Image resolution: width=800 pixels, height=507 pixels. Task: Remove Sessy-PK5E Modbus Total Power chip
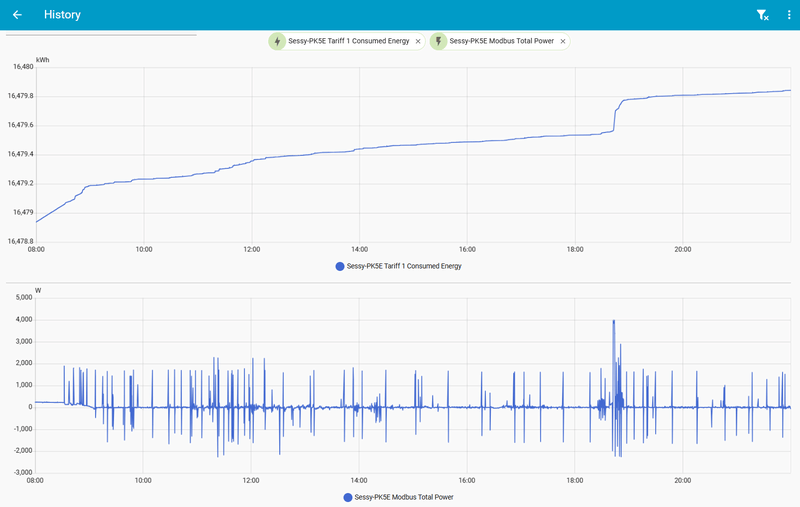click(563, 41)
